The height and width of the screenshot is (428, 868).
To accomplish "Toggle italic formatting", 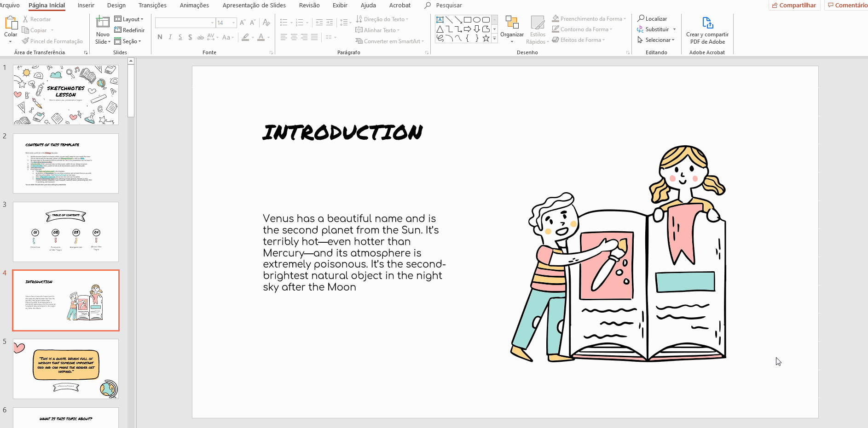I will coord(170,37).
